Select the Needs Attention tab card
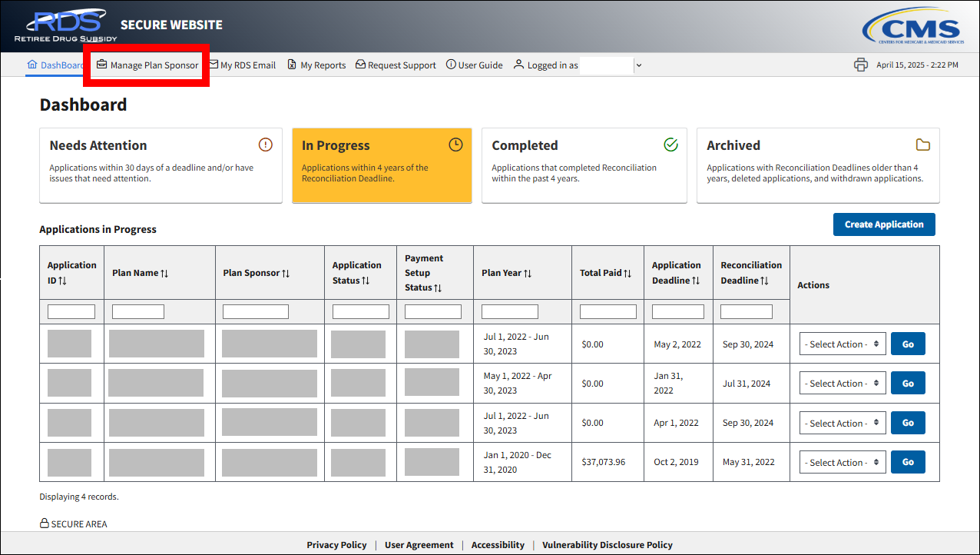This screenshot has height=555, width=980. tap(161, 165)
